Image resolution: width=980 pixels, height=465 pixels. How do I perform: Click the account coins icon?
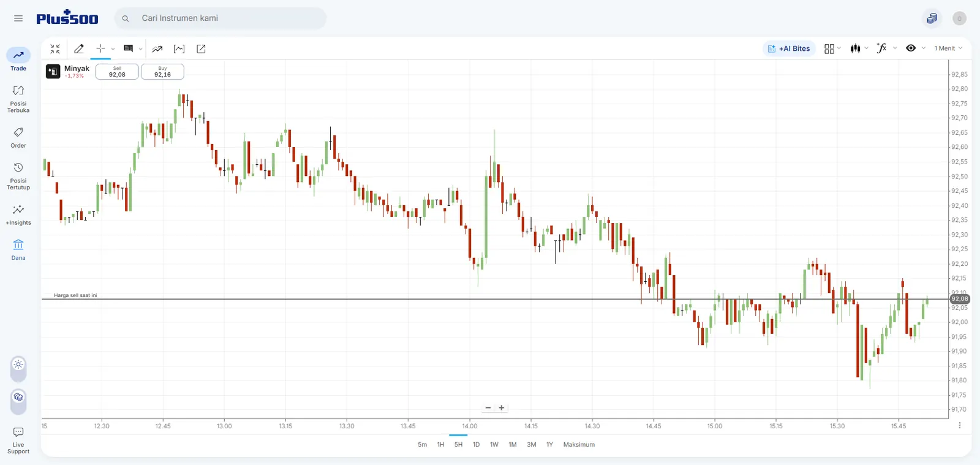pyautogui.click(x=932, y=18)
